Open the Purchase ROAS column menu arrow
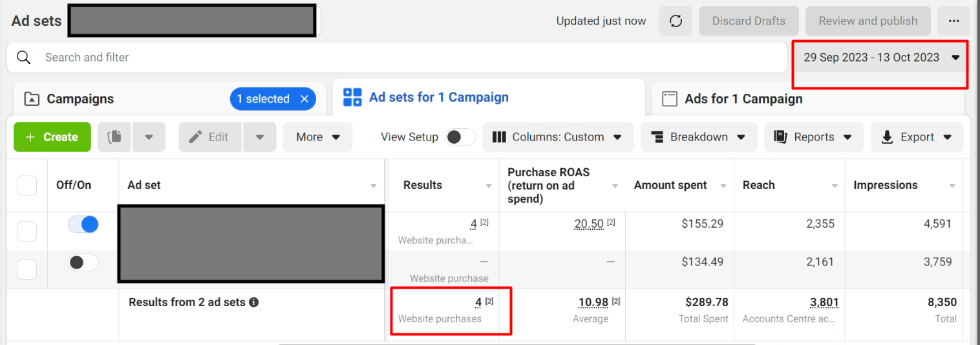This screenshot has width=980, height=345. (x=615, y=186)
